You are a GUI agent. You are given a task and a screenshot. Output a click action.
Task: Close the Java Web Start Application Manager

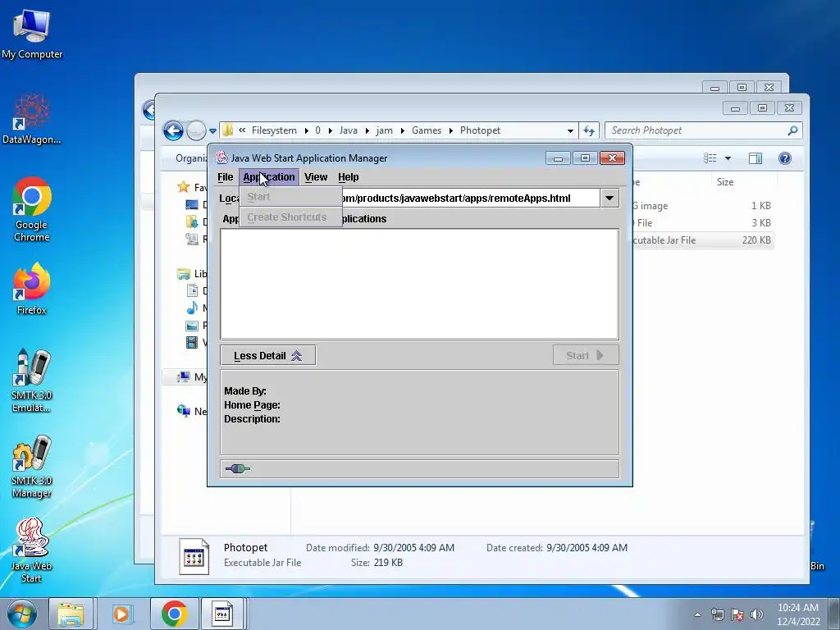pos(612,158)
